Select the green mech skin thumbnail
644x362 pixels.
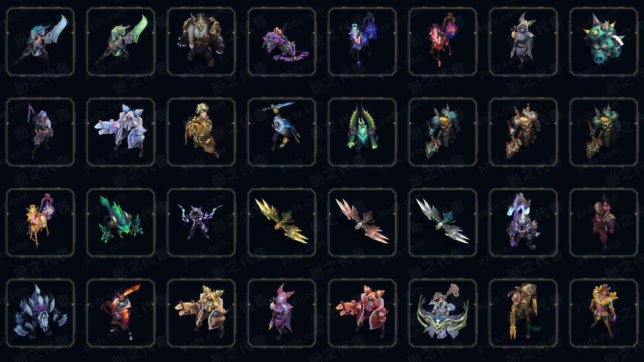point(604,132)
